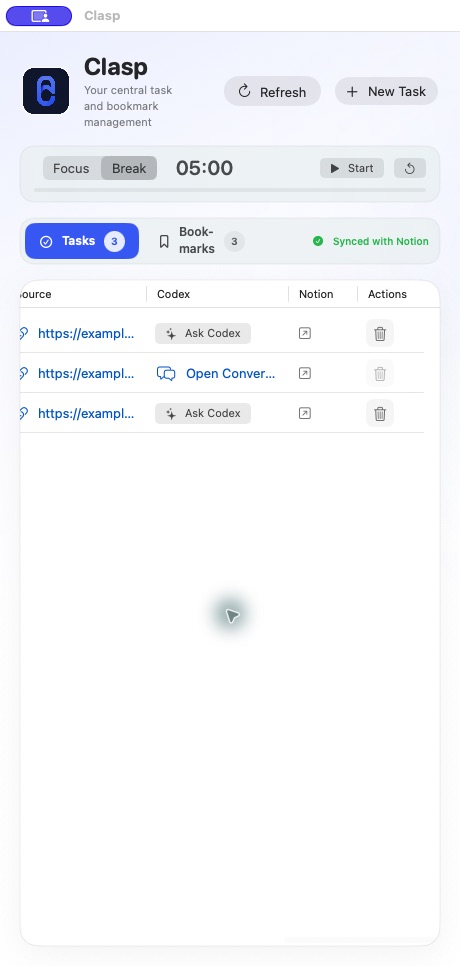Open the first row's source link
The height and width of the screenshot is (966, 460).
86,334
